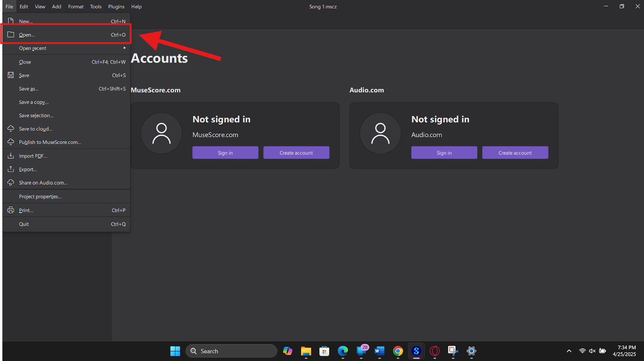The height and width of the screenshot is (361, 644).
Task: Create an Audio.com account
Action: click(515, 153)
